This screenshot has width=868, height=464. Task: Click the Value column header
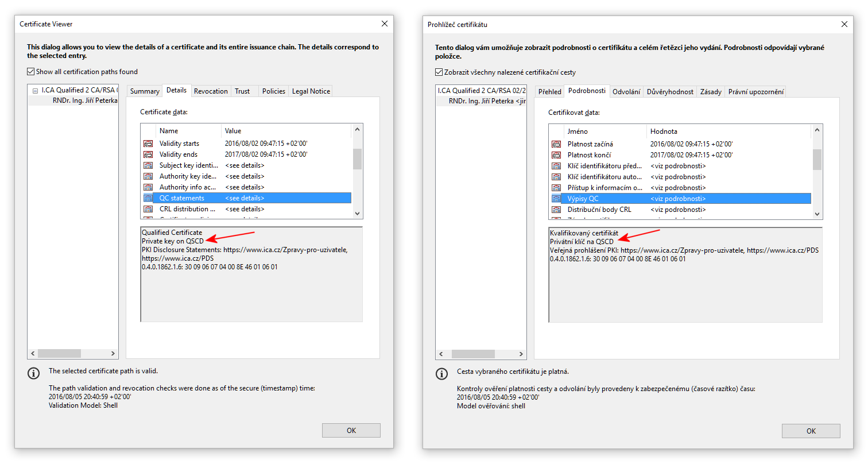pos(286,130)
